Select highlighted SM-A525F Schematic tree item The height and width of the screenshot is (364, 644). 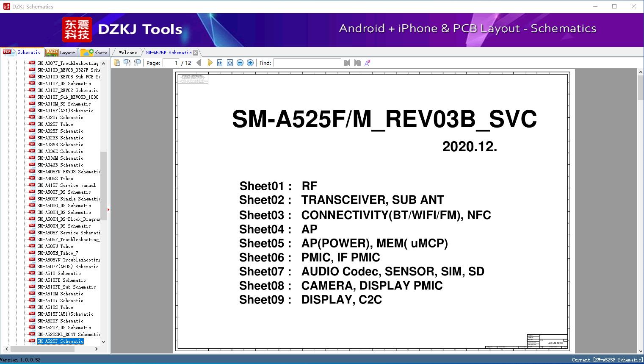tap(60, 341)
